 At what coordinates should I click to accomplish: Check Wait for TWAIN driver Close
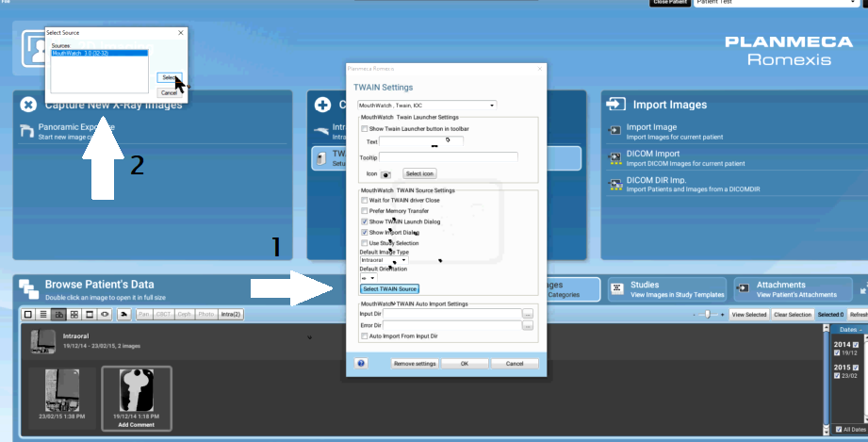[x=364, y=200]
